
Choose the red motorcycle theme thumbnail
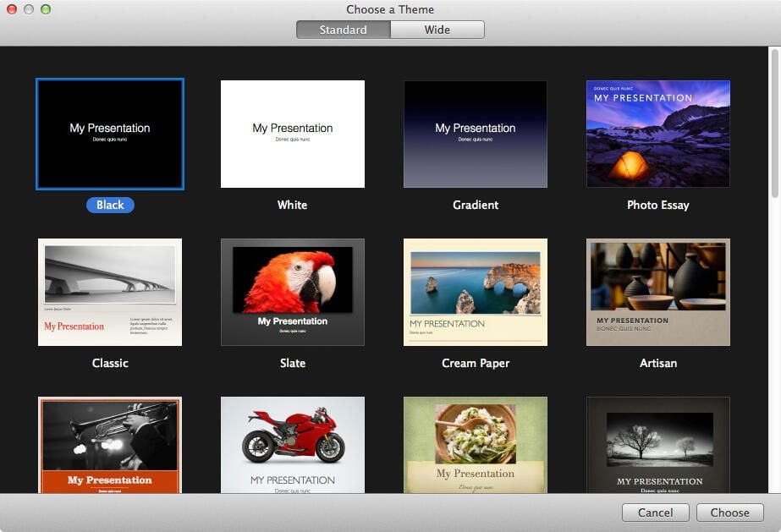293,445
